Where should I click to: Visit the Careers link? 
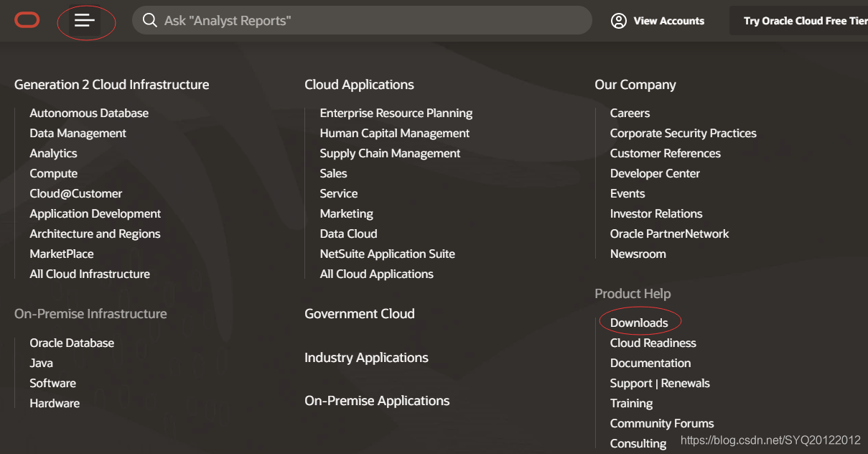[x=630, y=113]
